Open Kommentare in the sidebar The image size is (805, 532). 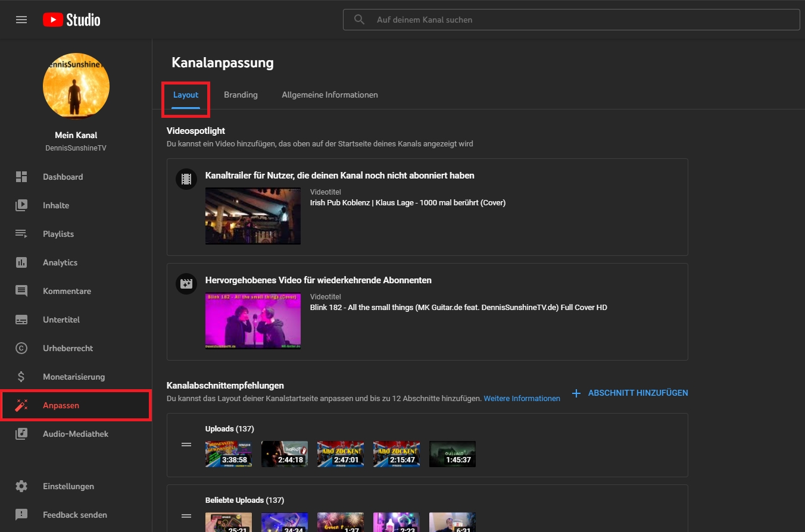[67, 291]
